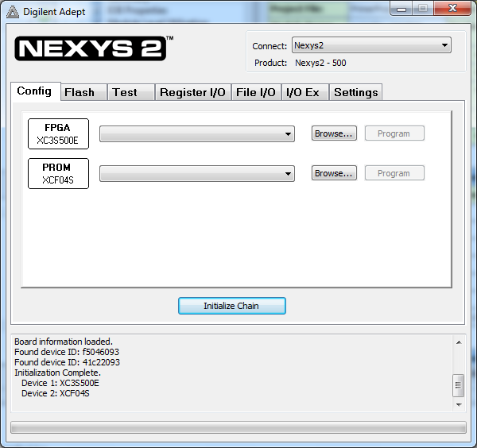Image resolution: width=477 pixels, height=448 pixels.
Task: Expand the FPGA file selection dropdown
Action: tap(197, 133)
